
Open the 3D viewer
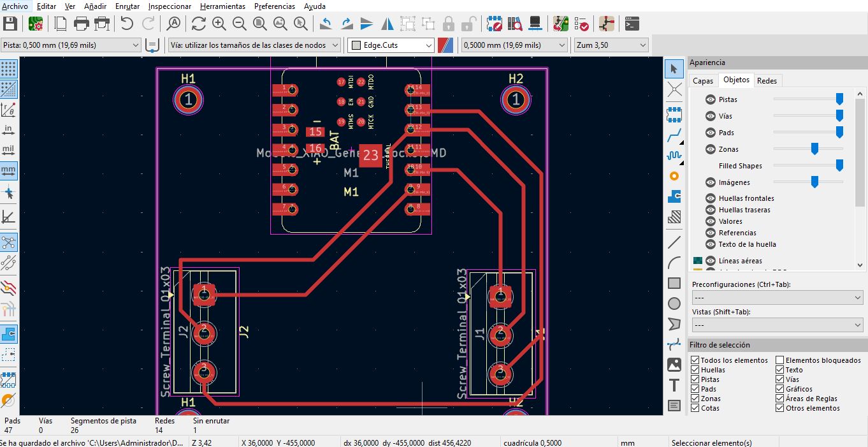535,24
